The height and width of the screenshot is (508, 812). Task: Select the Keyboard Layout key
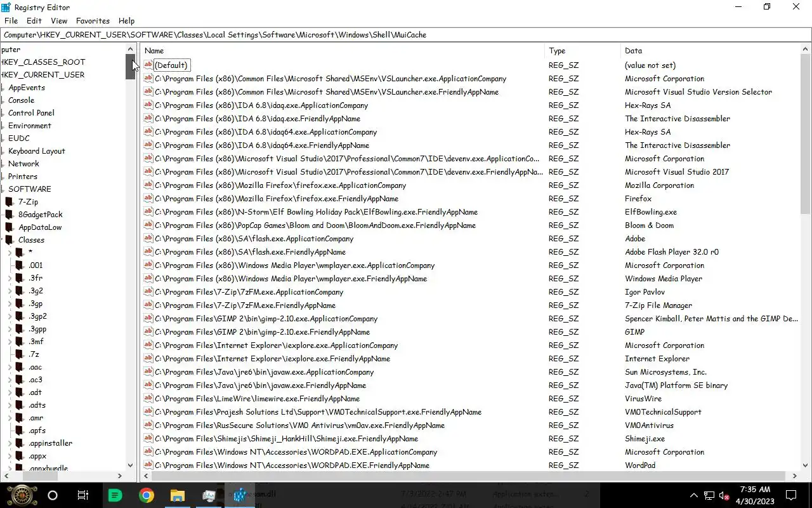(36, 150)
